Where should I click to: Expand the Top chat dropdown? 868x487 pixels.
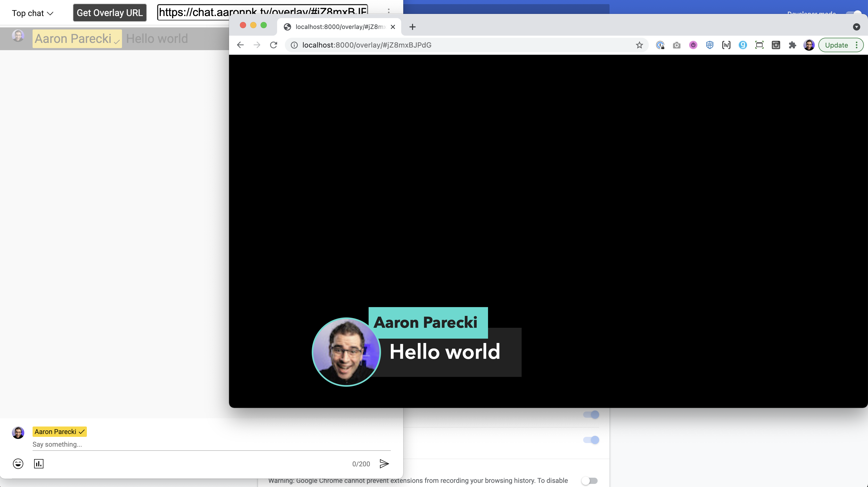point(33,13)
